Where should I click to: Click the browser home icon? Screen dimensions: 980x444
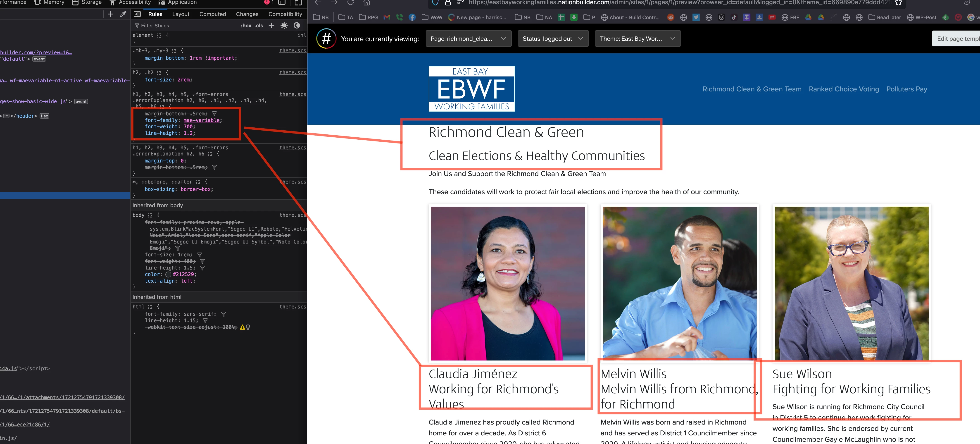click(x=366, y=3)
